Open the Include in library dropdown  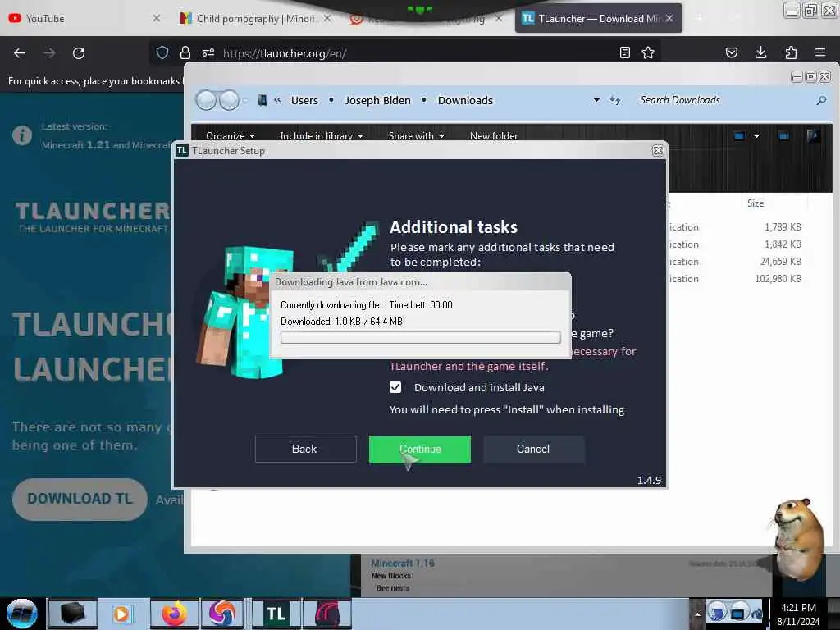pos(322,135)
